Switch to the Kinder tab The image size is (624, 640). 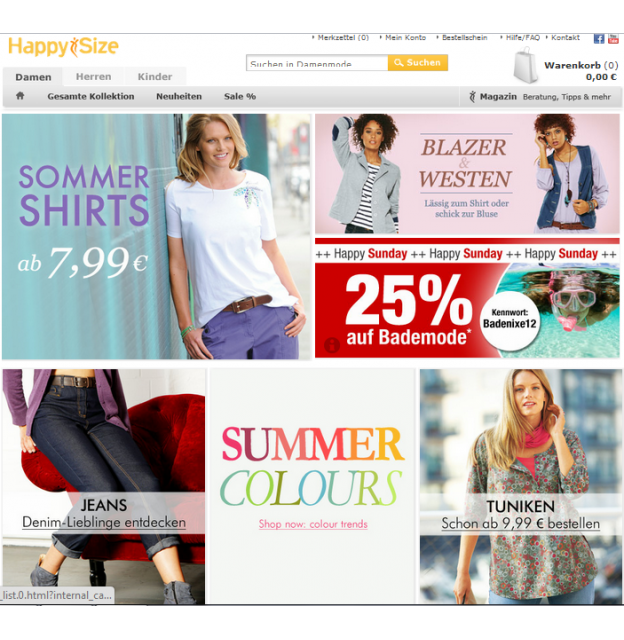tap(155, 77)
